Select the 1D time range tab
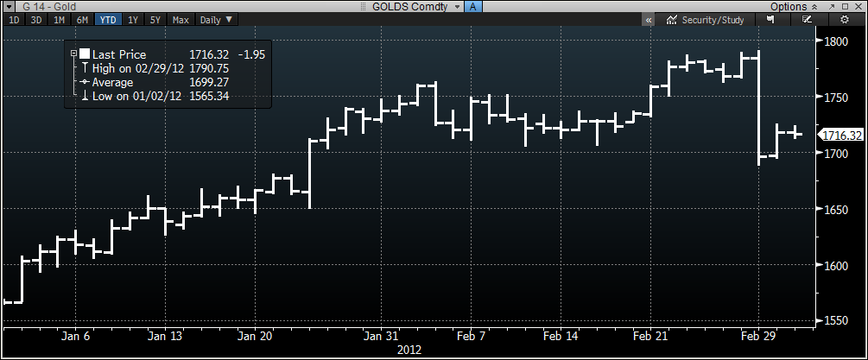868x360 pixels. coord(15,19)
